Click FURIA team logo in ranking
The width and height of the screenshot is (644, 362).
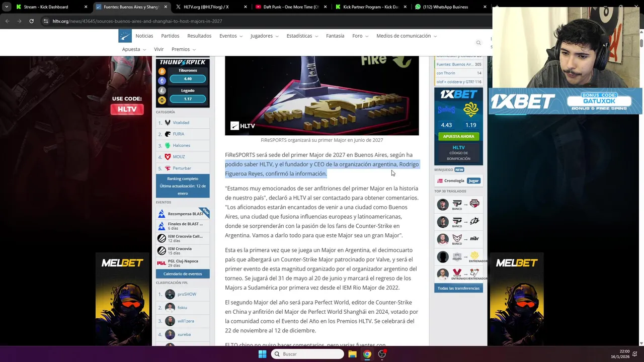tap(168, 134)
